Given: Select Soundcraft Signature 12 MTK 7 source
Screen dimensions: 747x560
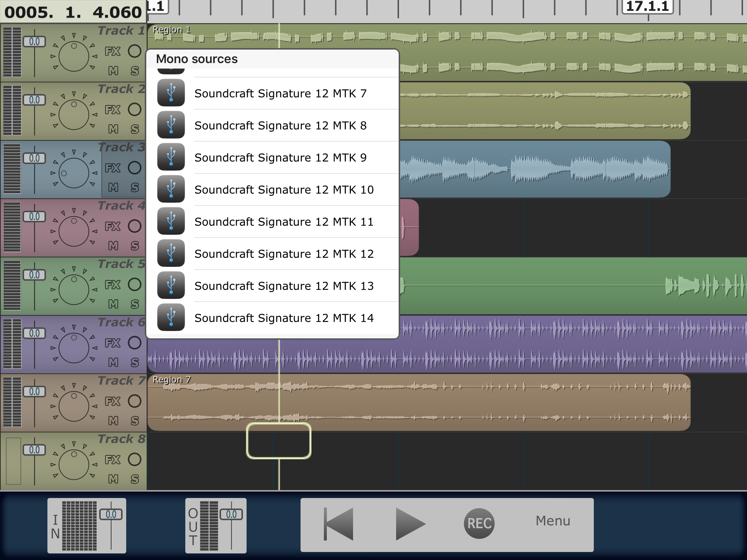Looking at the screenshot, I should click(272, 93).
